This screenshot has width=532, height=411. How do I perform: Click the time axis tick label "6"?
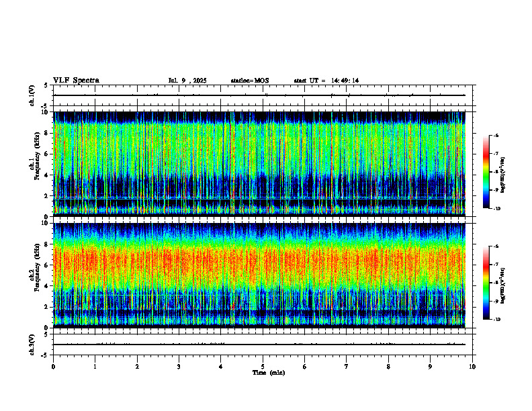tap(305, 367)
